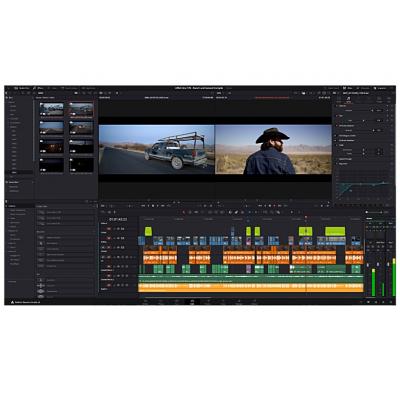Choose Blade Edit Mode tool
This screenshot has height=400, width=400.
click(x=202, y=212)
